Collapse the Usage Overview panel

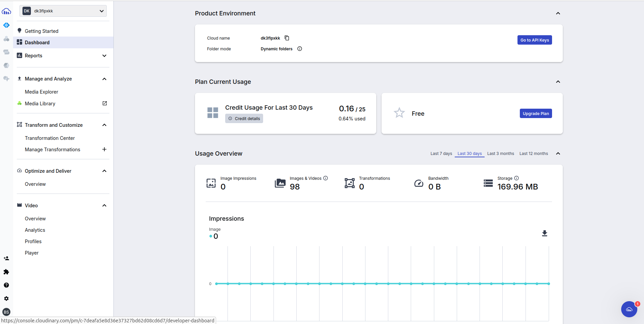[558, 154]
